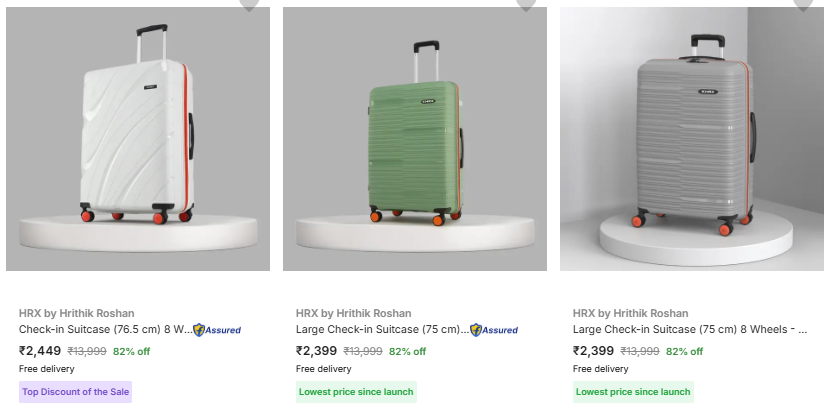
Task: Click HRX brand name under grey suitcase
Action: [631, 313]
